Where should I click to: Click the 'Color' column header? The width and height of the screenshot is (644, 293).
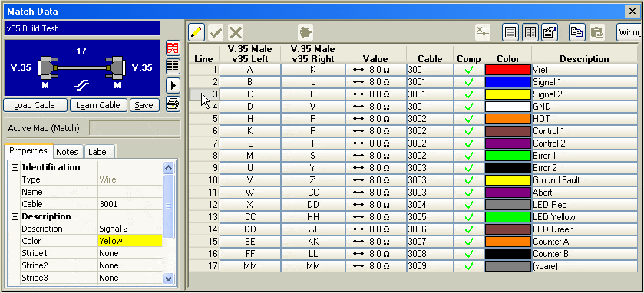click(x=507, y=59)
